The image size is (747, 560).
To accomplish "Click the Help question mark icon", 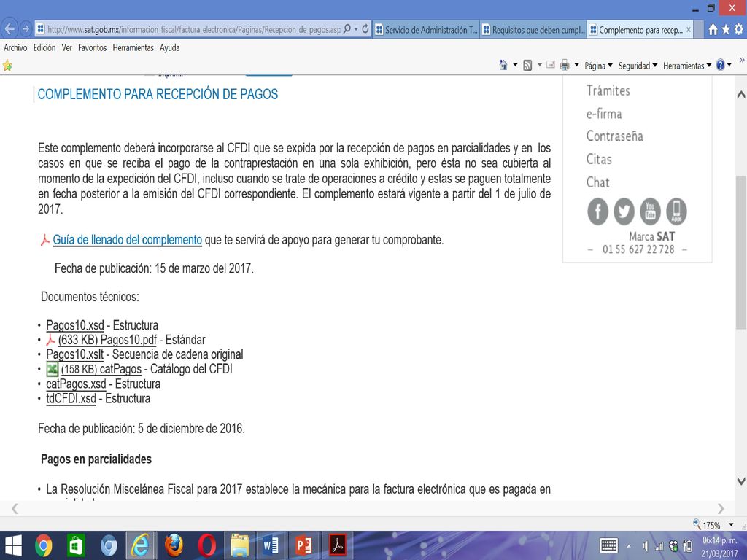I will (720, 65).
